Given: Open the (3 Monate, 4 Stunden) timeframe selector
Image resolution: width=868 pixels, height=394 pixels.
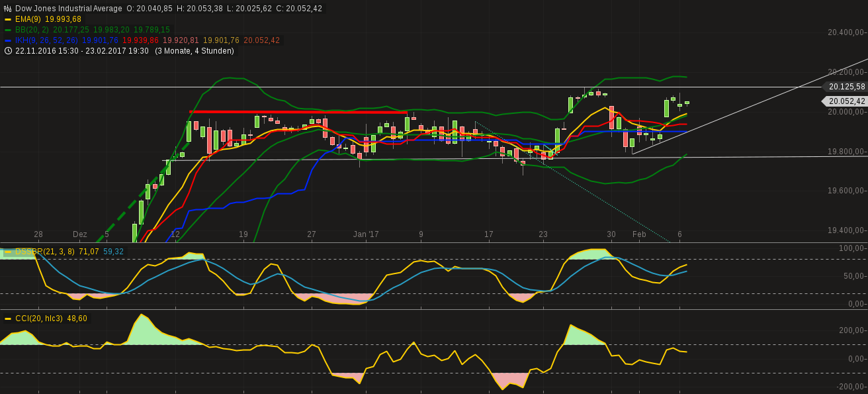Looking at the screenshot, I should (195, 50).
